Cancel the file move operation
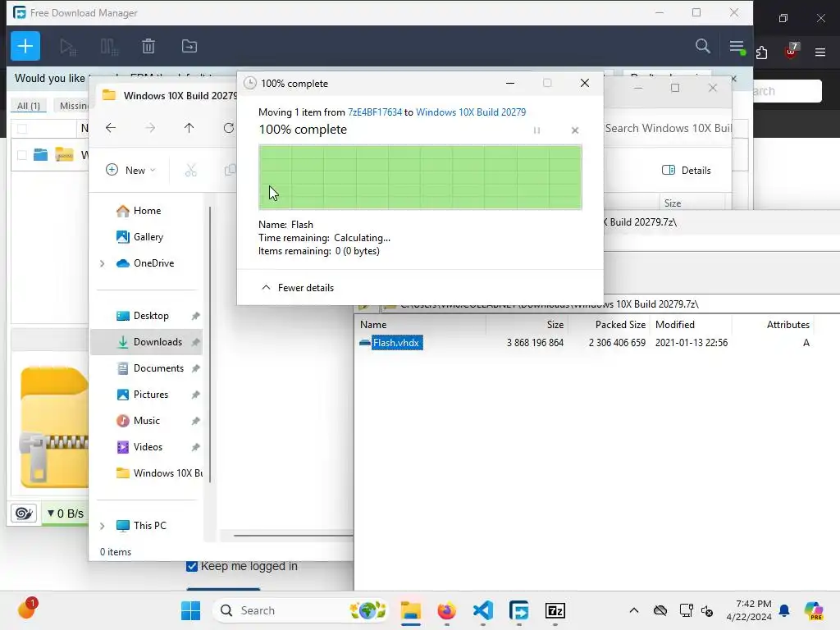The width and height of the screenshot is (840, 630). [575, 130]
